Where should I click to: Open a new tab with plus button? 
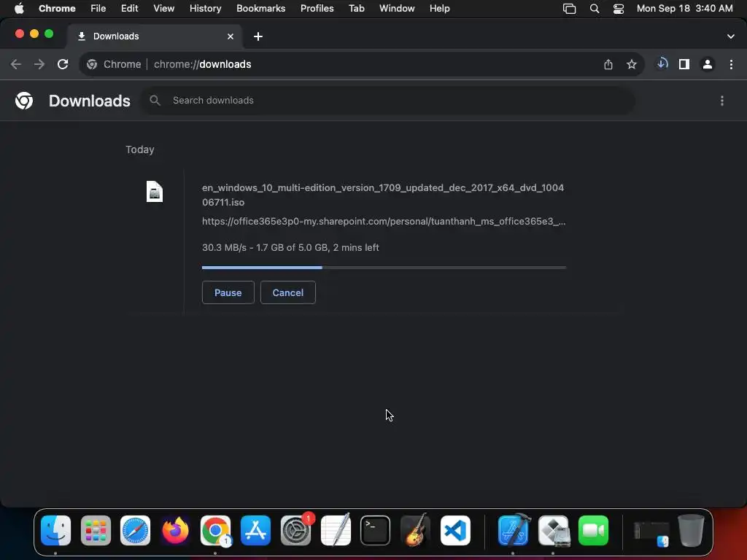coord(258,36)
